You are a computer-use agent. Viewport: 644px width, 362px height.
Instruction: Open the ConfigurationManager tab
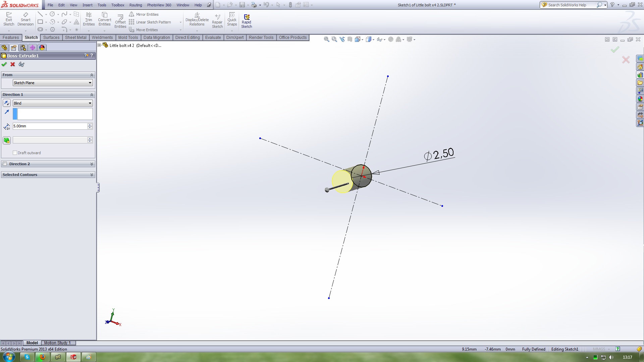pyautogui.click(x=23, y=48)
